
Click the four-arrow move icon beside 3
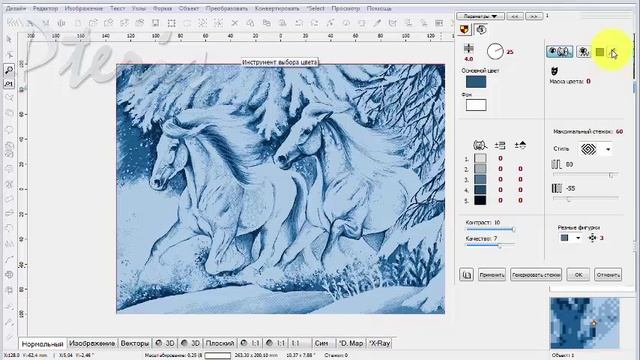[x=593, y=238]
